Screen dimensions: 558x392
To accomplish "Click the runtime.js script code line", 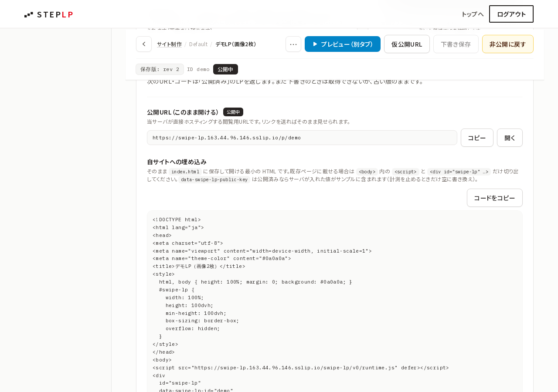I will [x=300, y=368].
